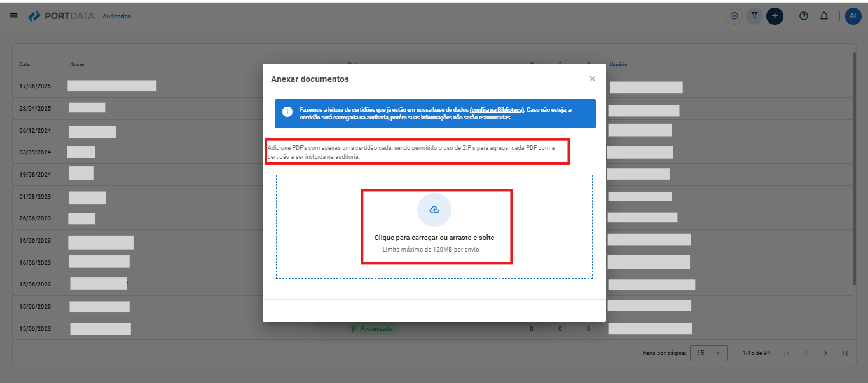Image resolution: width=868 pixels, height=383 pixels.
Task: Open the hamburger navigation menu
Action: point(13,16)
